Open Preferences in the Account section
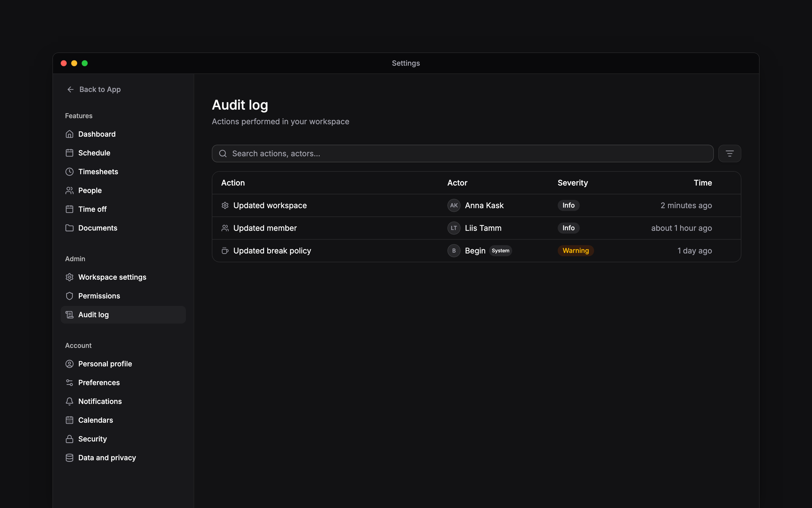Image resolution: width=812 pixels, height=508 pixels. coord(123,383)
